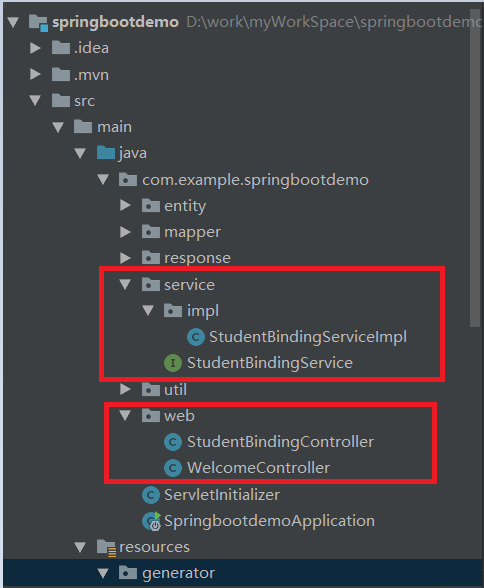Image resolution: width=484 pixels, height=588 pixels.
Task: Select the .mvn folder label
Action: 91,75
